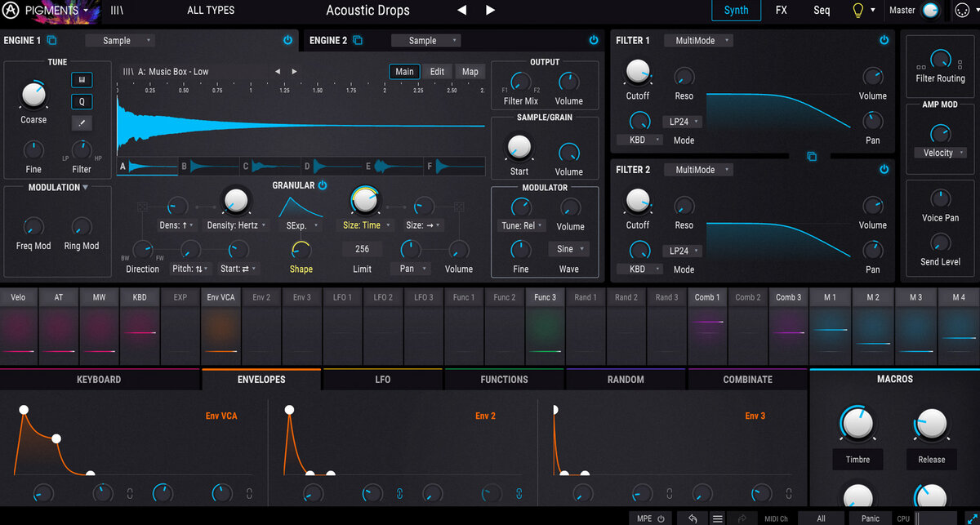Click the undo arrow in bottom bar
The height and width of the screenshot is (525, 980).
point(693,518)
